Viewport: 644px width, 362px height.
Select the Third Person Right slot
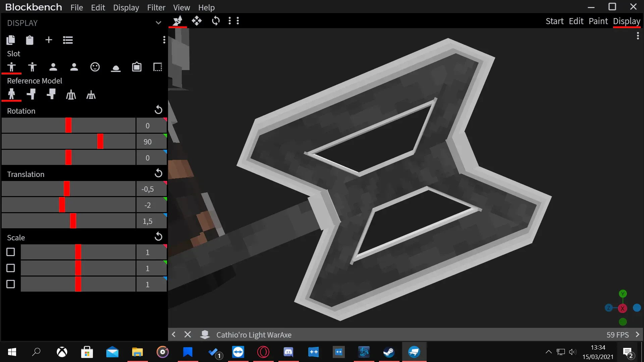(x=11, y=67)
